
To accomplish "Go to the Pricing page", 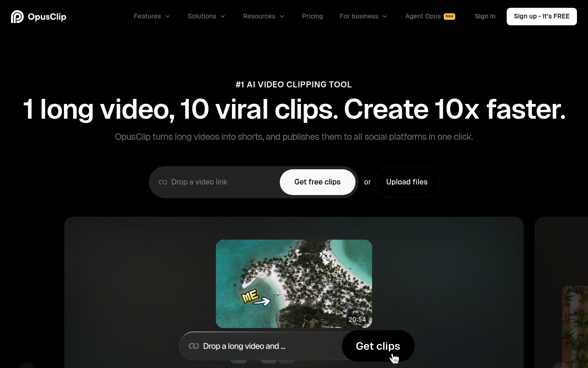I will [312, 16].
